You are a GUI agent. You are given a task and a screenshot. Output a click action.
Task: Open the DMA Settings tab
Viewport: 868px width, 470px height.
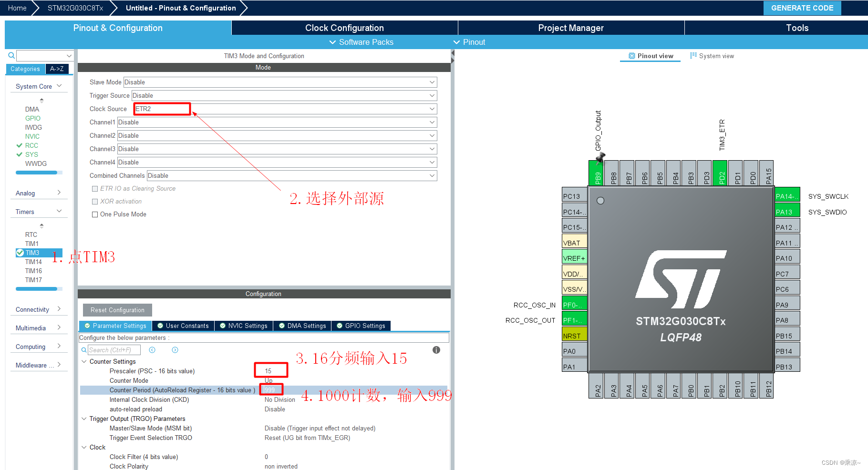coord(302,326)
